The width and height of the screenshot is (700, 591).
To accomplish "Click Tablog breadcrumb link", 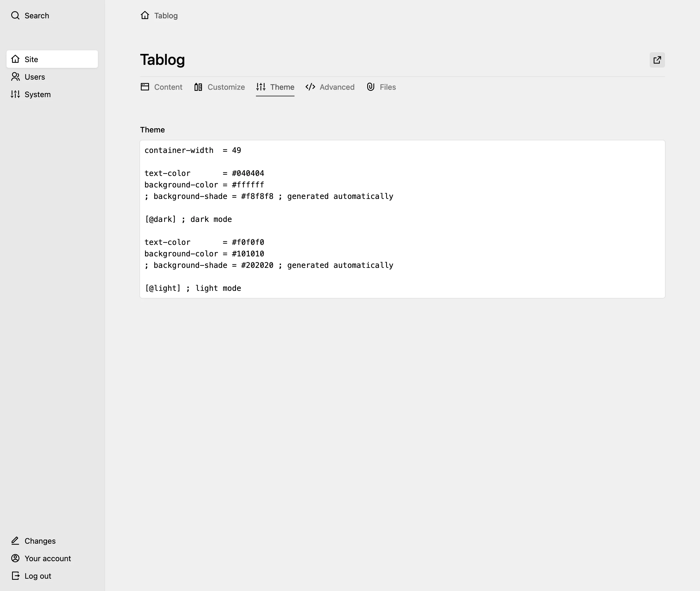I will pyautogui.click(x=166, y=16).
